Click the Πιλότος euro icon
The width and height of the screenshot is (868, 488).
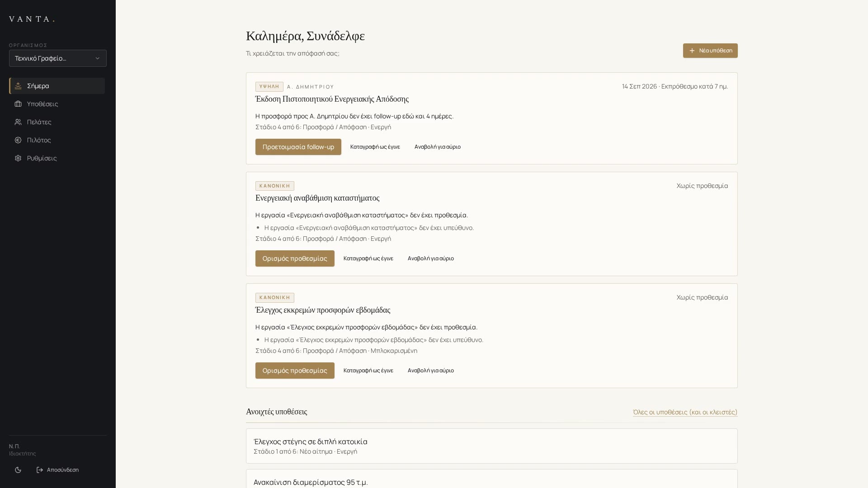point(18,140)
